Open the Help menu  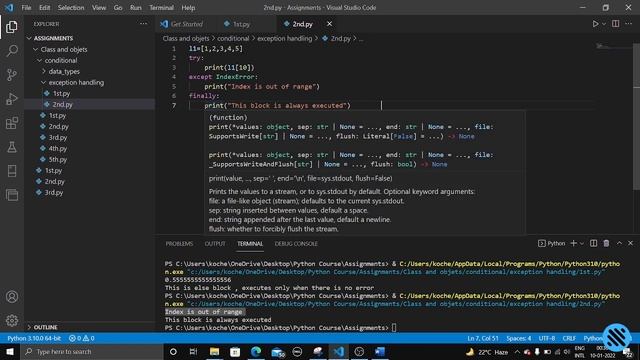188,7
